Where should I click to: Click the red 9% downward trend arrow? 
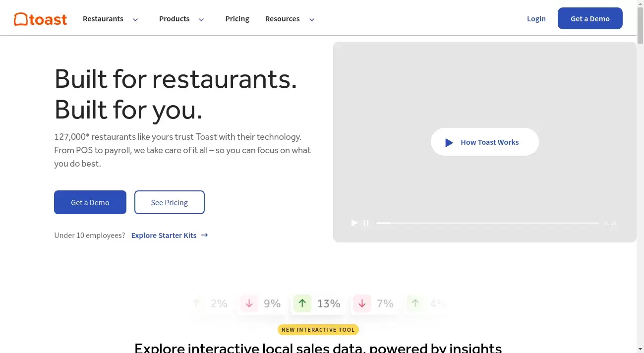249,303
